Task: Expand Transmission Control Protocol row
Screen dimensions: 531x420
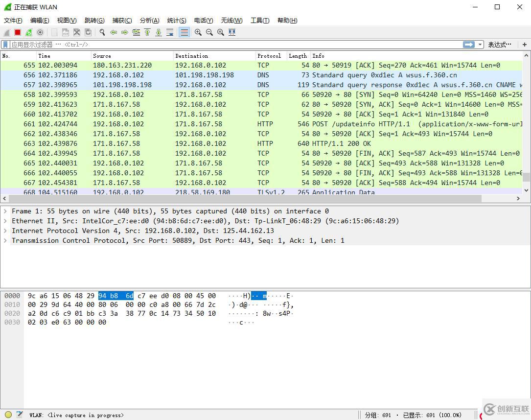Action: tap(5, 241)
